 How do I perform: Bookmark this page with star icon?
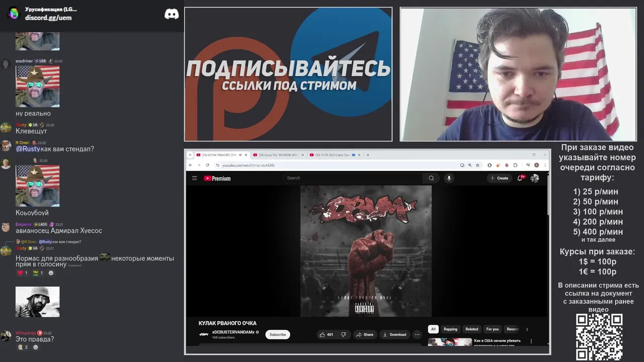pyautogui.click(x=477, y=165)
